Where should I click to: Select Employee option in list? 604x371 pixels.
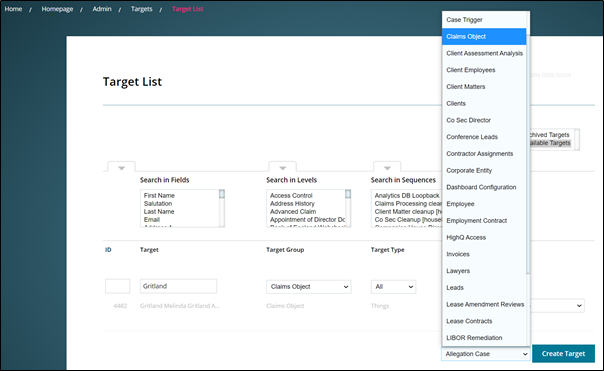point(484,204)
